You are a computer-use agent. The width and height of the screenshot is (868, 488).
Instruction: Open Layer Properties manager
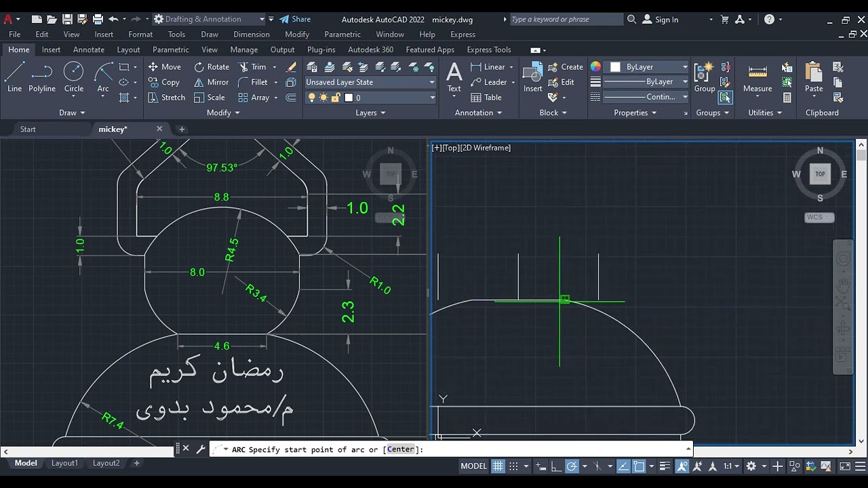[312, 66]
